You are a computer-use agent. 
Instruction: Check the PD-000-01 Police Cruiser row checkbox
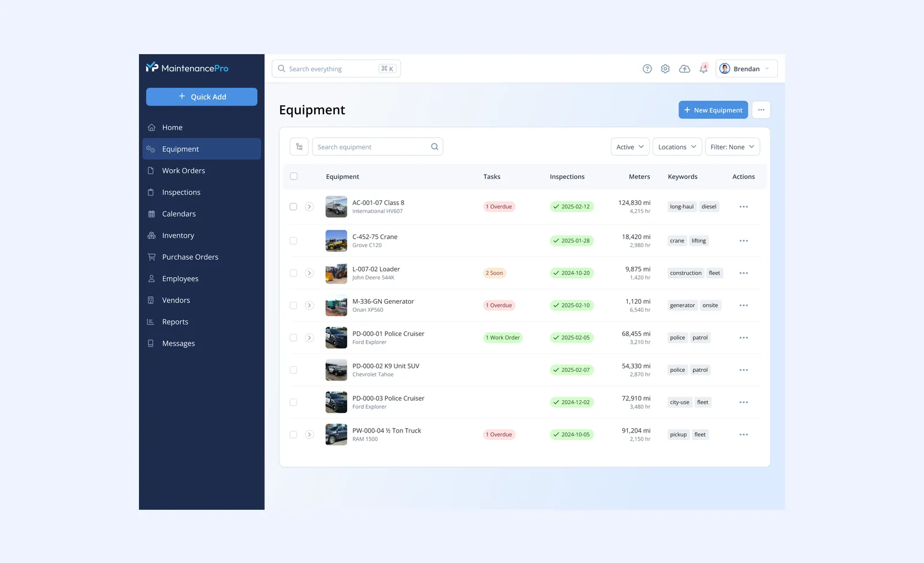293,338
